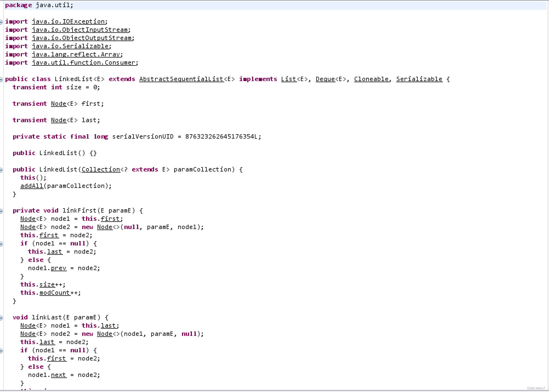Follow the prev field in node1.prev
The image size is (549, 392).
coord(58,268)
